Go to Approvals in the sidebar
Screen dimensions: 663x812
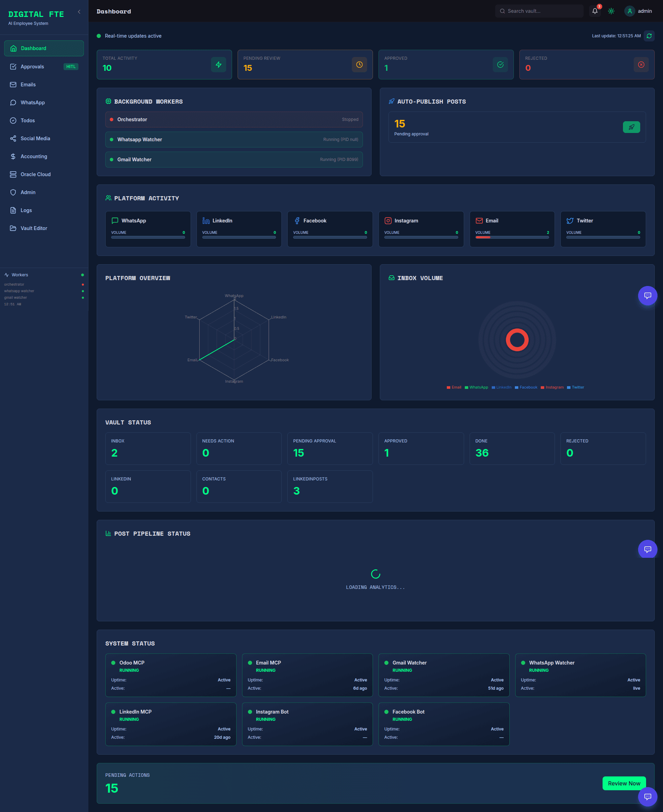click(44, 66)
